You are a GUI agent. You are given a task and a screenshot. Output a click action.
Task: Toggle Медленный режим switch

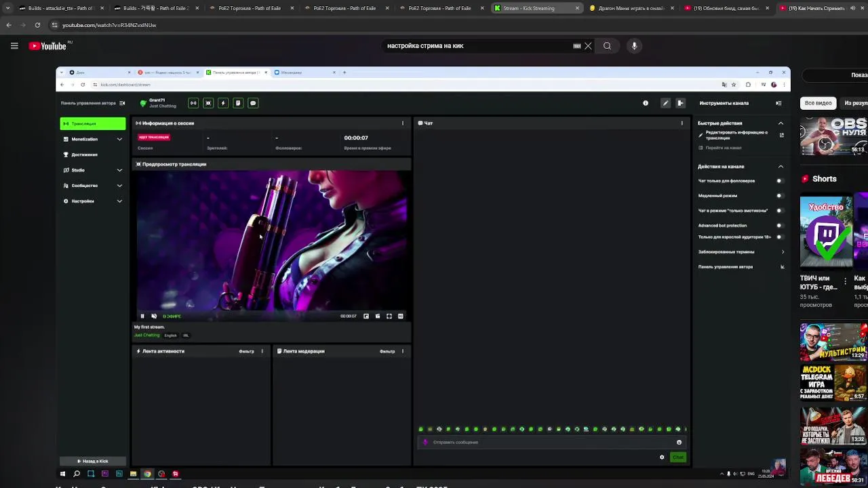point(779,196)
